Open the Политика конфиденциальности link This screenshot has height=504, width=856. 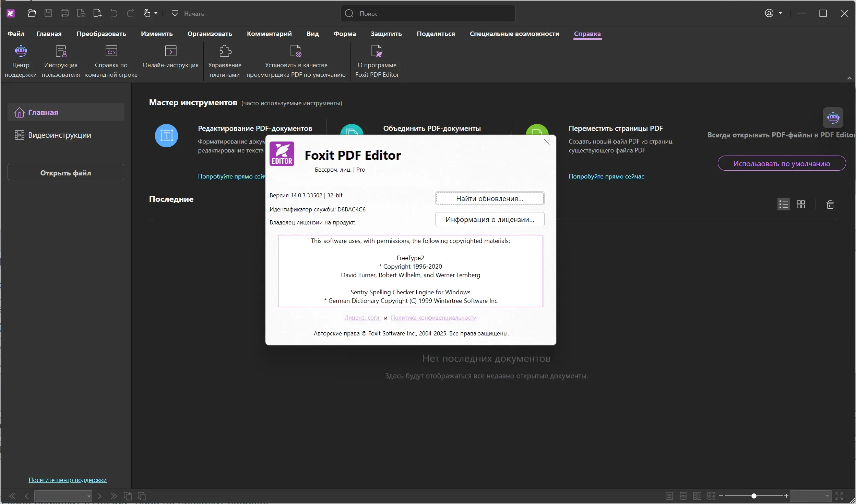pyautogui.click(x=433, y=318)
